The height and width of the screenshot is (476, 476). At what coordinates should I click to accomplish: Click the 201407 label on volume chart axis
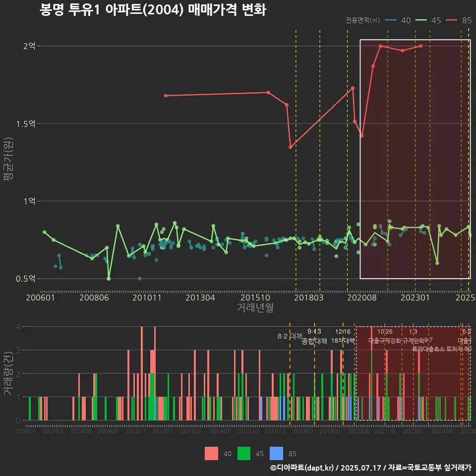[x=220, y=431]
